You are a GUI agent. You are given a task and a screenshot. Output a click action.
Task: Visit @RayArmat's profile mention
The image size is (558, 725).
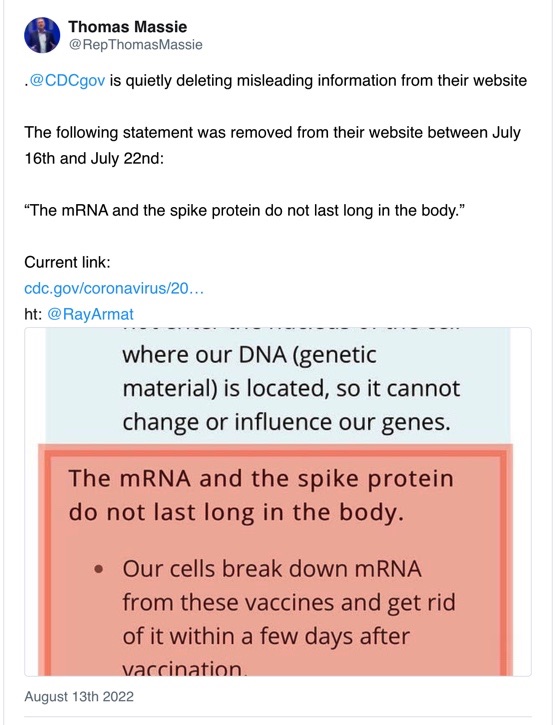pyautogui.click(x=90, y=314)
